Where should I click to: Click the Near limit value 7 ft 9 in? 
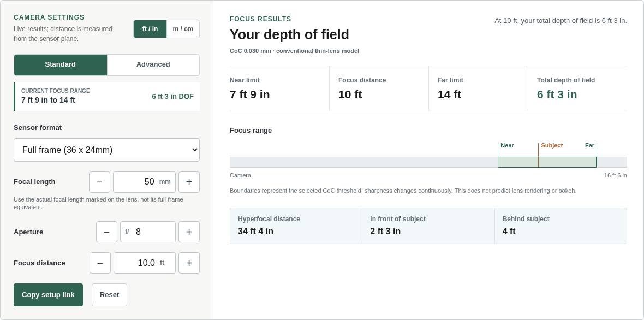tap(250, 94)
